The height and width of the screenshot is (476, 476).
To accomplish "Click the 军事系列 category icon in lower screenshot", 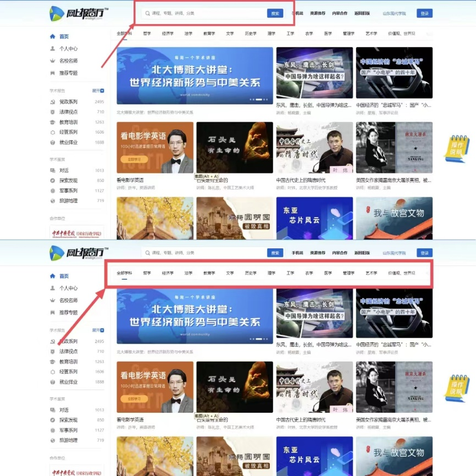I will coord(53,430).
